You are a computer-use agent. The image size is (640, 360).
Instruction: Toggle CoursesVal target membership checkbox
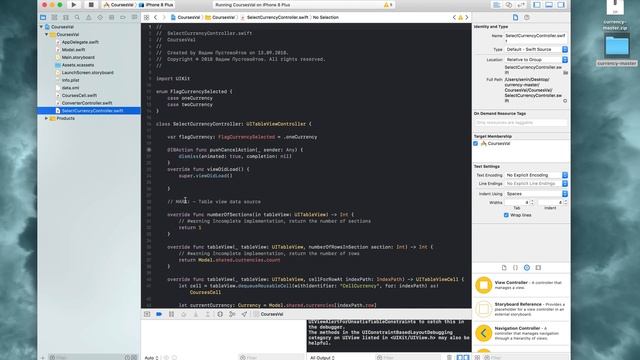click(x=476, y=144)
